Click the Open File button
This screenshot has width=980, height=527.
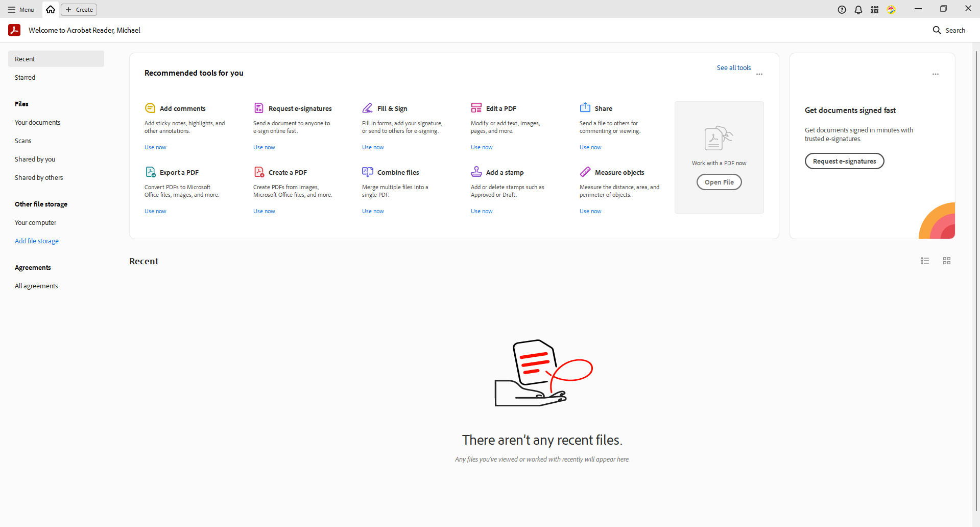pyautogui.click(x=719, y=182)
